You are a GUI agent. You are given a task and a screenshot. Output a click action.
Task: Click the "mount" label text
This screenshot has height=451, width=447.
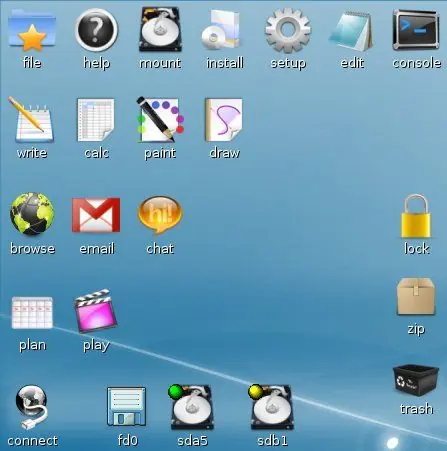(x=160, y=63)
